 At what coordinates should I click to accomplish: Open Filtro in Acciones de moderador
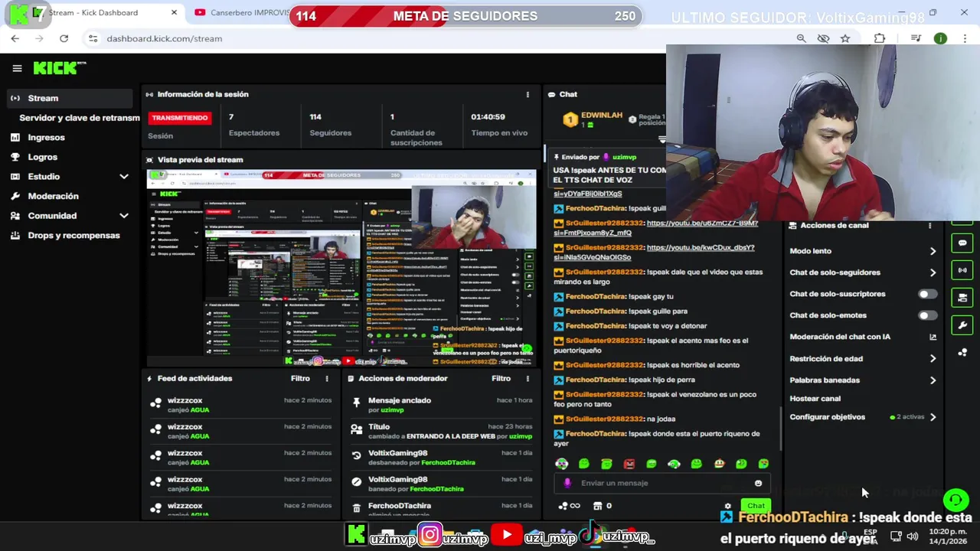coord(501,378)
